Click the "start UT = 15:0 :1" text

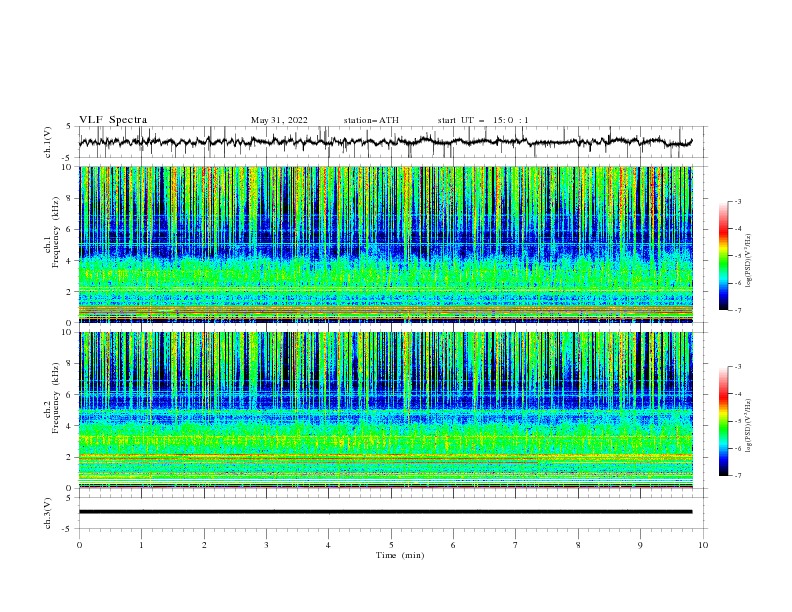483,120
